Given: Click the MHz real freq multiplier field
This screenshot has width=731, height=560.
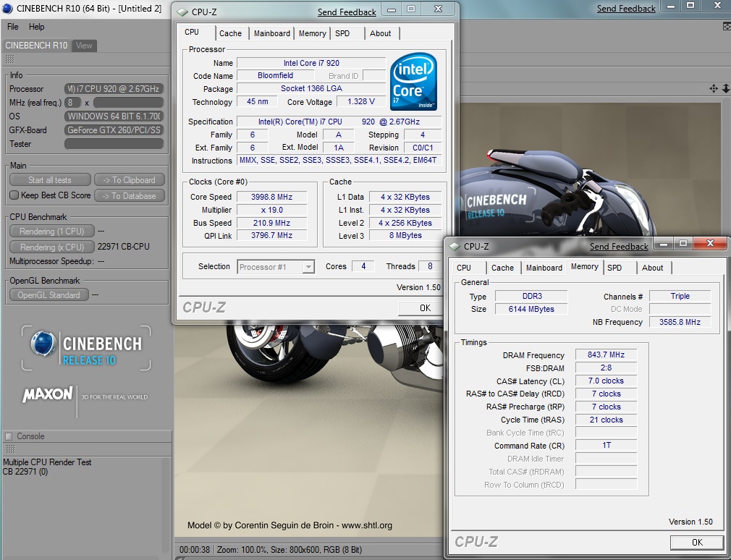Looking at the screenshot, I should tap(72, 103).
